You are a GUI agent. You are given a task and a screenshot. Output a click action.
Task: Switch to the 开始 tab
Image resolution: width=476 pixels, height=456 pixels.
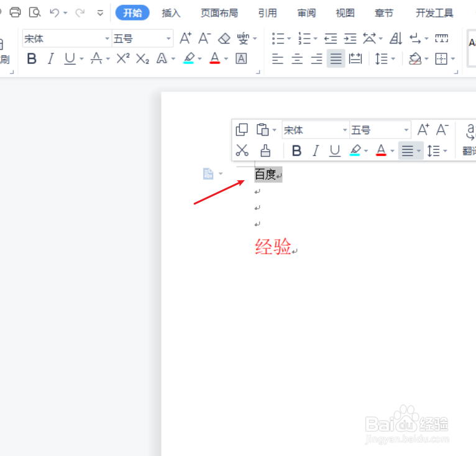tap(132, 13)
